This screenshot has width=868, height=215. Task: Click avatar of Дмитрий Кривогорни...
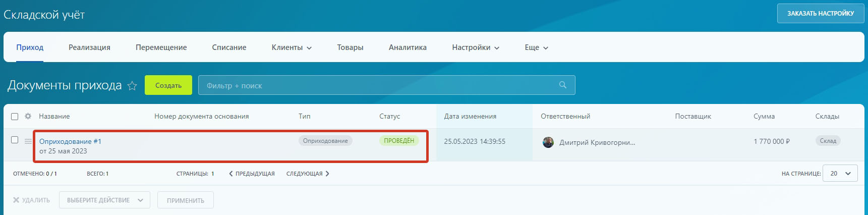point(548,142)
